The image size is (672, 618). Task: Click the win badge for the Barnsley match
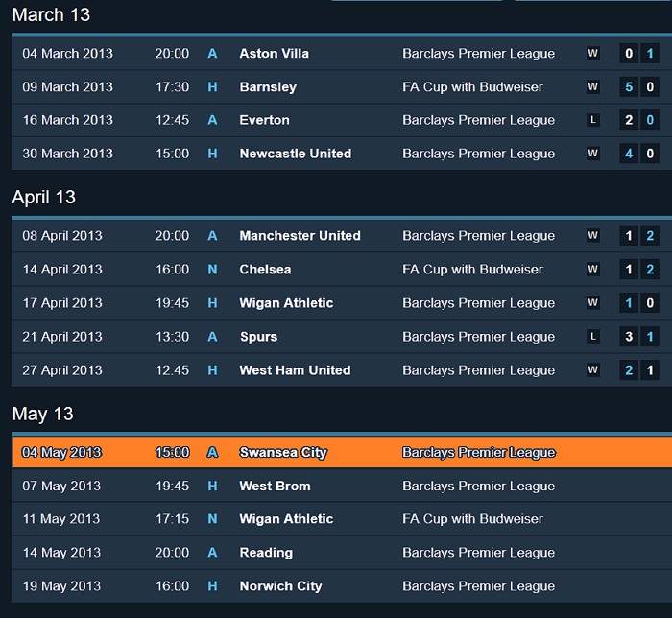(x=592, y=87)
